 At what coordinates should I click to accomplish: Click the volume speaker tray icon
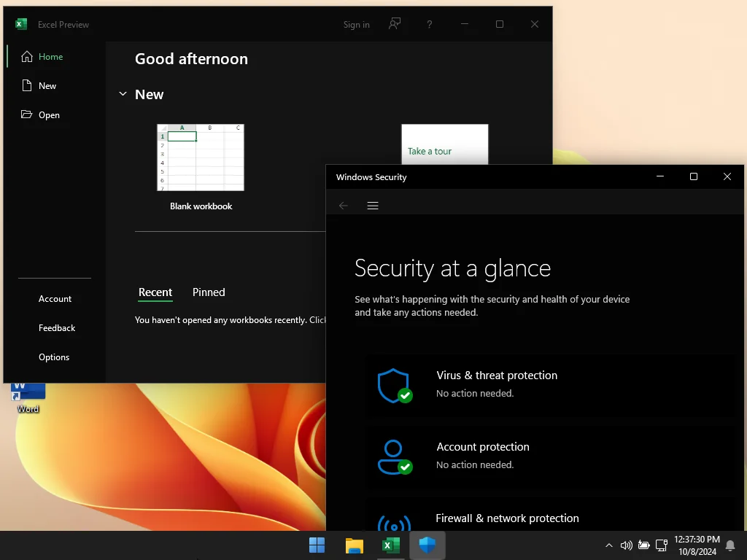click(626, 545)
